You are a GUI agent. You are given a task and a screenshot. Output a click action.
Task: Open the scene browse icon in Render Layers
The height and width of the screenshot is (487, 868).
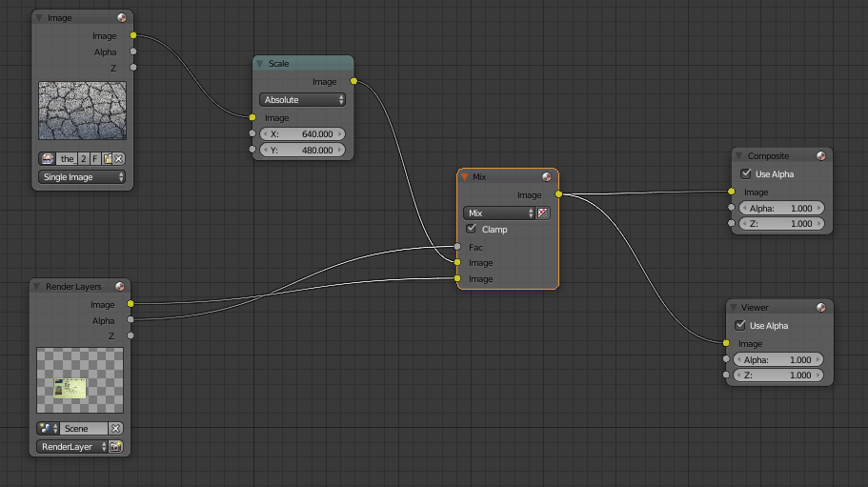click(48, 428)
